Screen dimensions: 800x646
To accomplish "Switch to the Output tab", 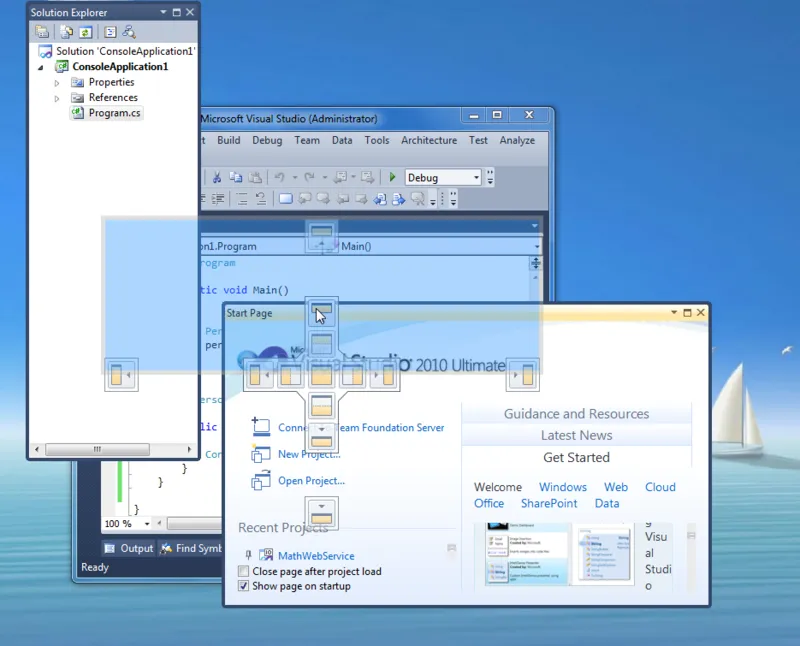I will point(129,549).
